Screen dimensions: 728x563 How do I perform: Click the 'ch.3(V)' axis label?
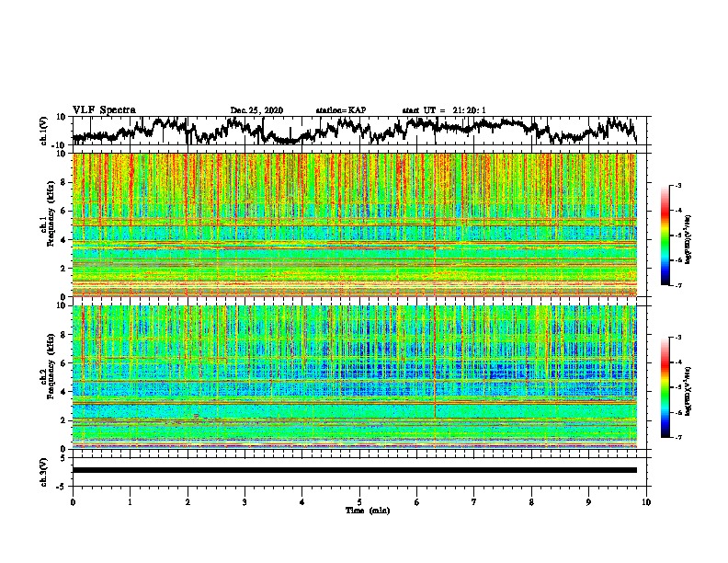tap(44, 472)
